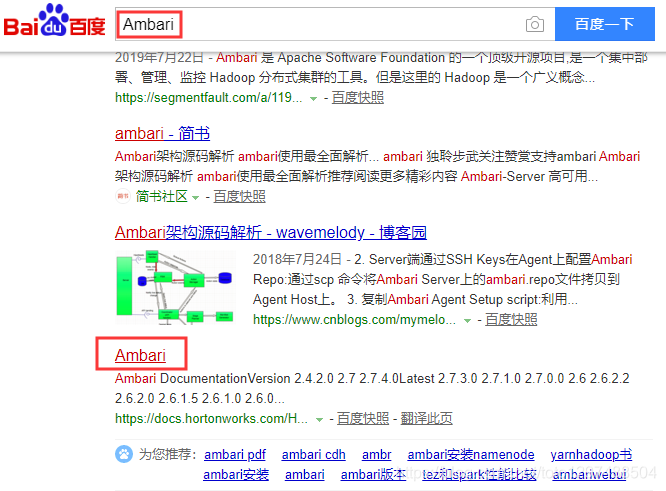Open docs.hortonworks.com URL link
Screen dimensions: 666x491
point(212,419)
